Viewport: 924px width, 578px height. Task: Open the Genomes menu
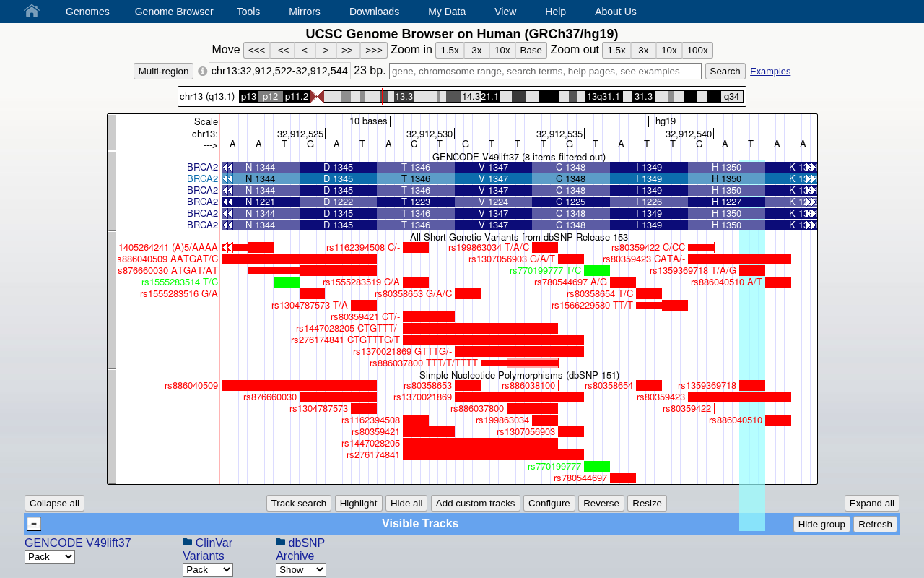click(x=87, y=12)
